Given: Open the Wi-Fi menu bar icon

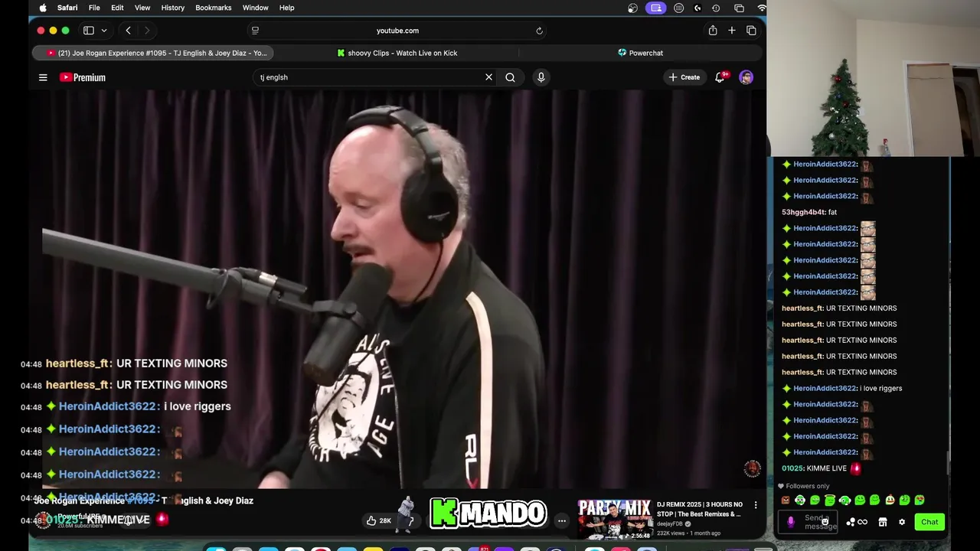Looking at the screenshot, I should click(762, 8).
